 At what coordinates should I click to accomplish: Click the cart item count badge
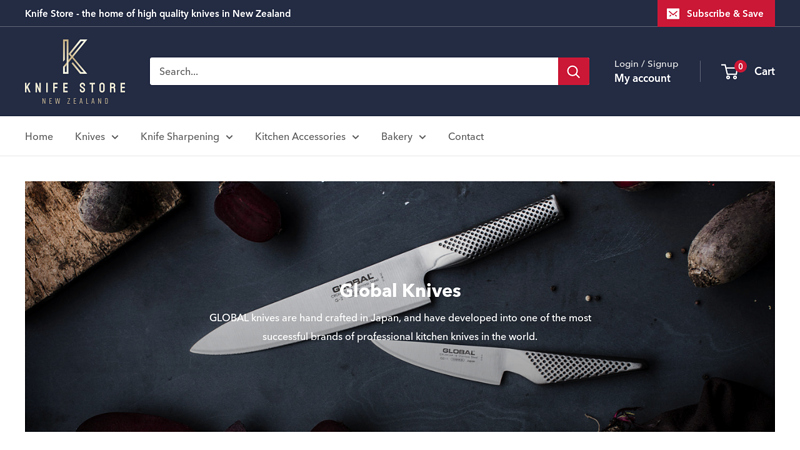740,66
